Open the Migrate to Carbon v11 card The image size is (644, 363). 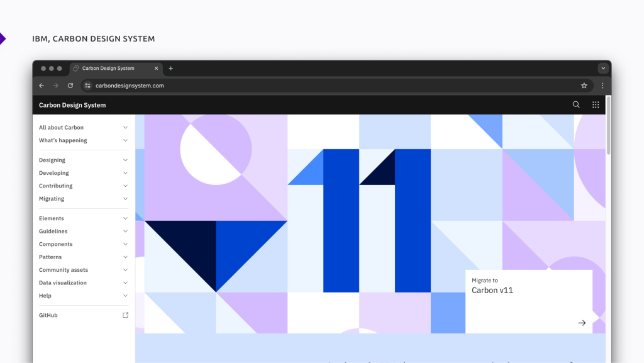(x=528, y=301)
